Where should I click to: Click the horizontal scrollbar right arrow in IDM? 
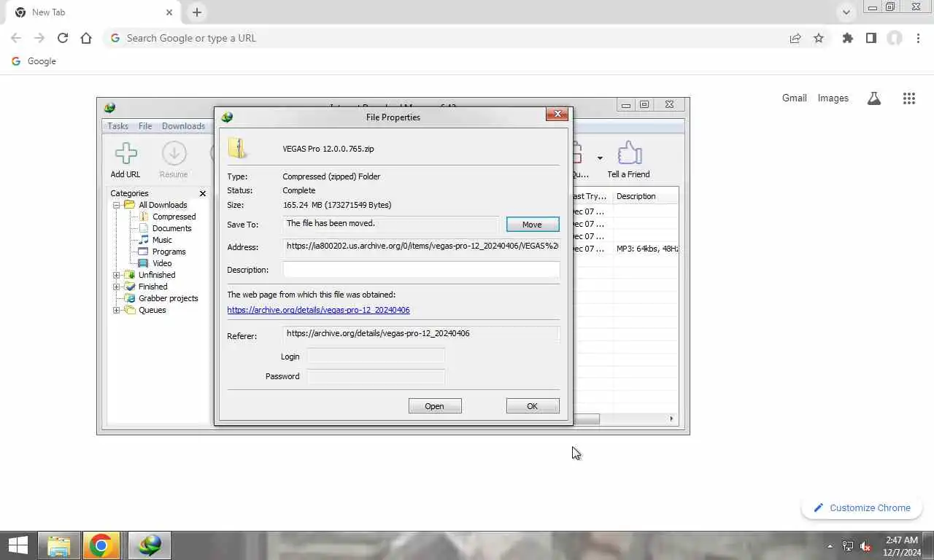[672, 419]
